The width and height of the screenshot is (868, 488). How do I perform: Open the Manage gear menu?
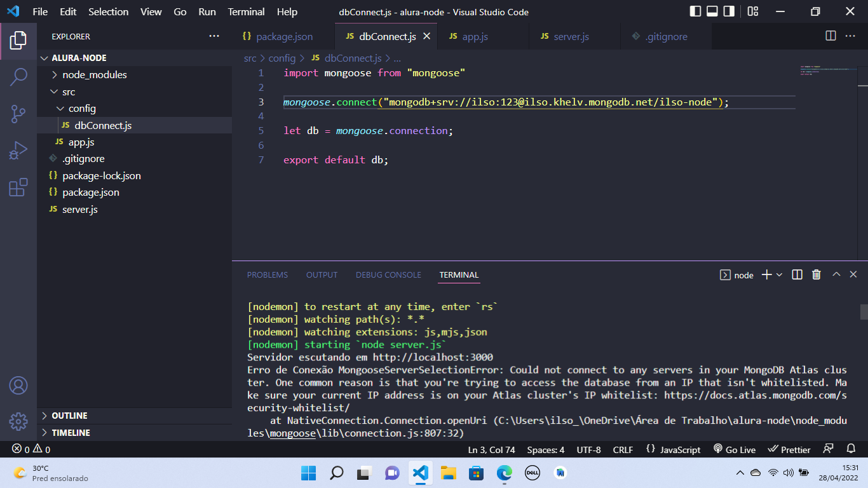coord(18,421)
